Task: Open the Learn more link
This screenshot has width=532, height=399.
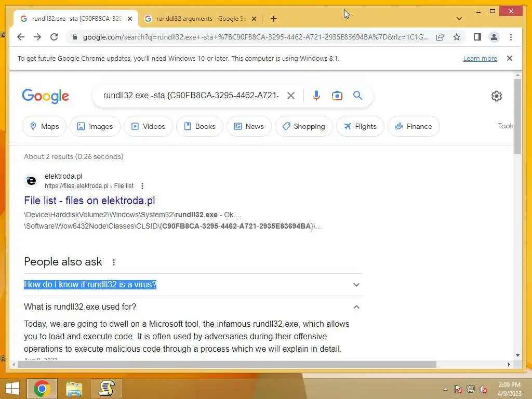Action: pos(480,58)
